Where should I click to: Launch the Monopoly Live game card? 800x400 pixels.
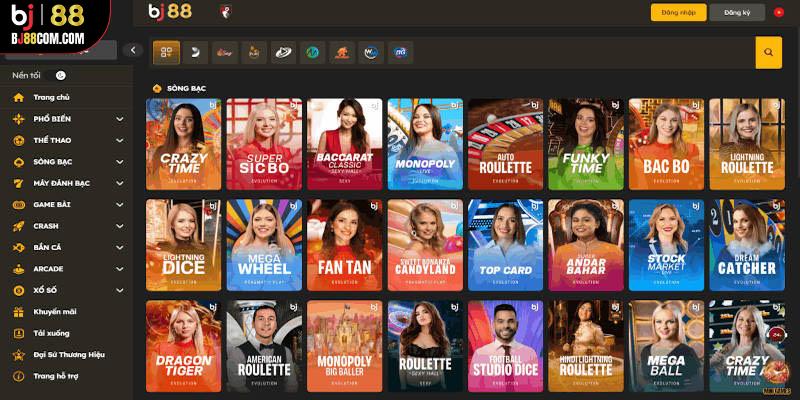click(x=425, y=144)
